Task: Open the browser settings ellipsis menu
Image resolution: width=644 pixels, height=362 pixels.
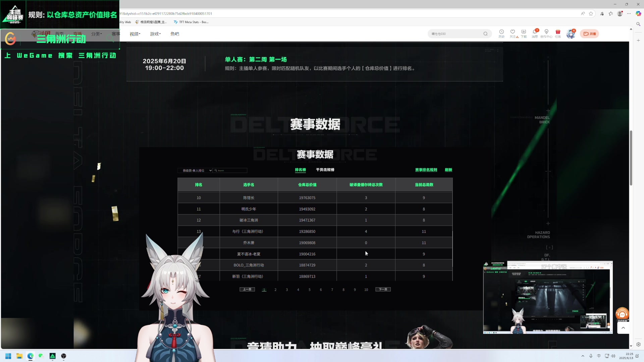Action: [x=629, y=14]
